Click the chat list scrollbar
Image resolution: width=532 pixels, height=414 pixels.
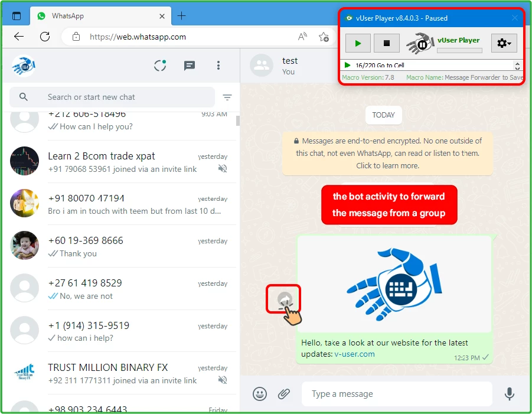pyautogui.click(x=238, y=121)
